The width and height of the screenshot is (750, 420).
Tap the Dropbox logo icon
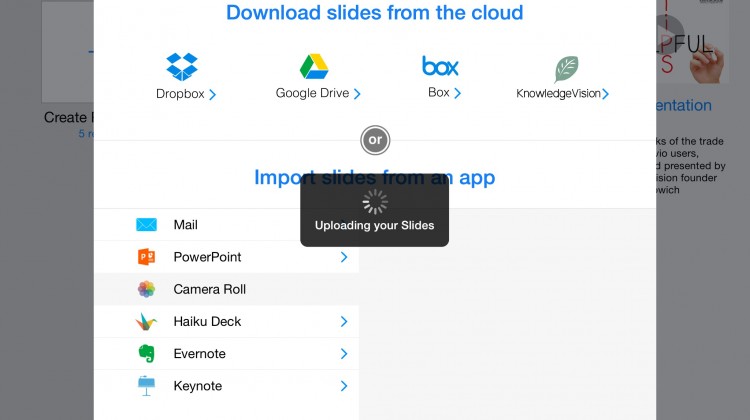point(182,66)
